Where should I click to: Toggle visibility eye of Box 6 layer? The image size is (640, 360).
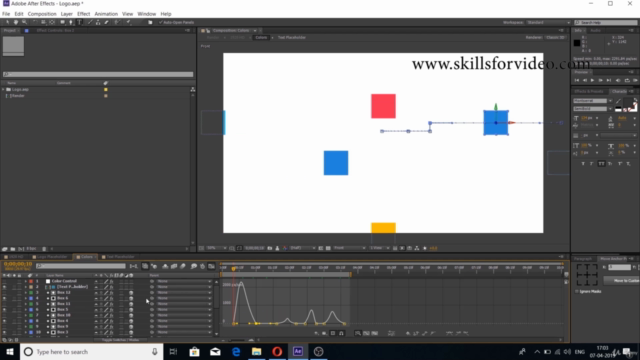click(4, 298)
